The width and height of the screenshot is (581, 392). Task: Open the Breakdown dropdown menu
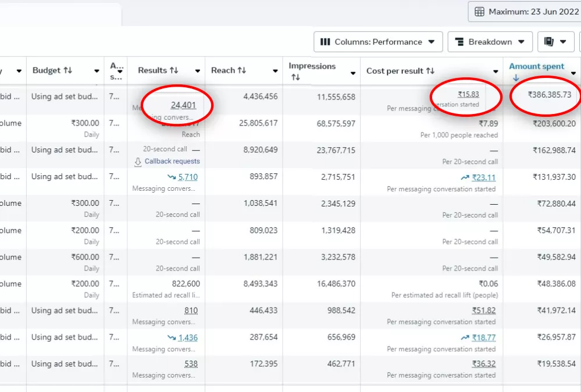click(x=490, y=42)
